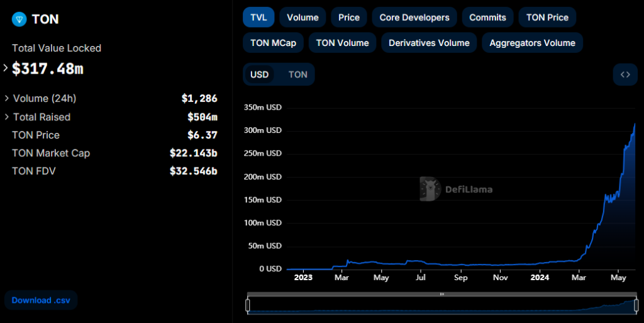This screenshot has height=323, width=644.
Task: Toggle TON Price chart overlay
Action: point(548,17)
